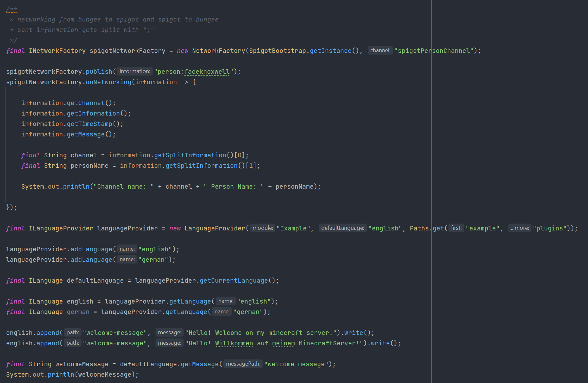Click the "messagePath:" parameter hint
The width and height of the screenshot is (588, 383).
(x=243, y=364)
